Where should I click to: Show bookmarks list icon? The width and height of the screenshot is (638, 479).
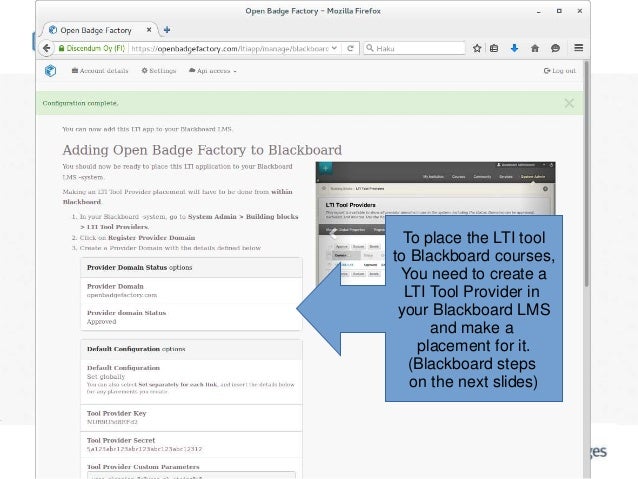[x=494, y=48]
